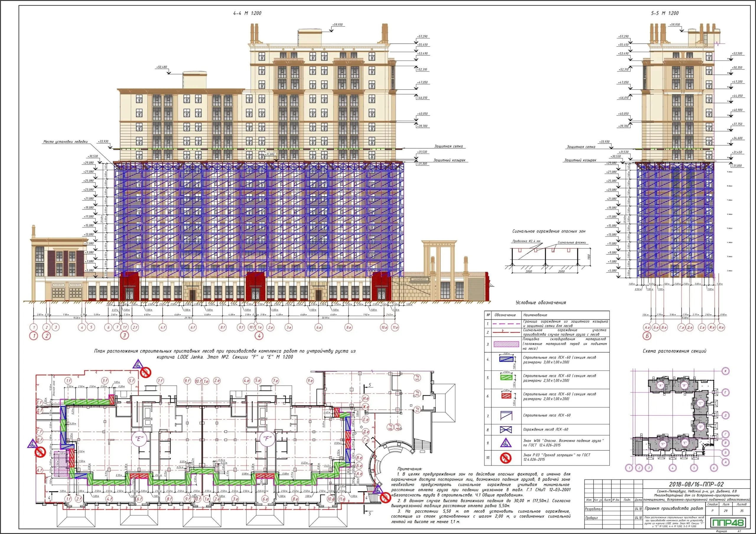The width and height of the screenshot is (756, 534).
Task: Pick the blue 3.00 m scaffold swatch in the legend
Action: pos(506,359)
